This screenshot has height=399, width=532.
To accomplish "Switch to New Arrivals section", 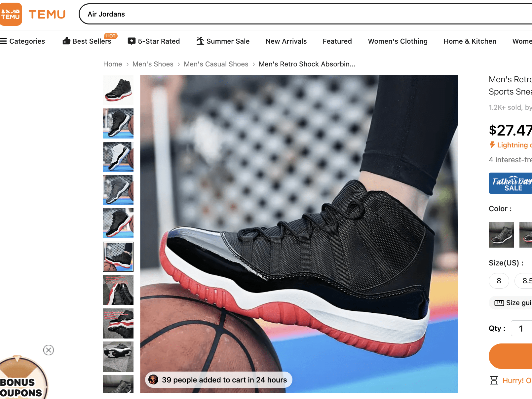I will 286,41.
